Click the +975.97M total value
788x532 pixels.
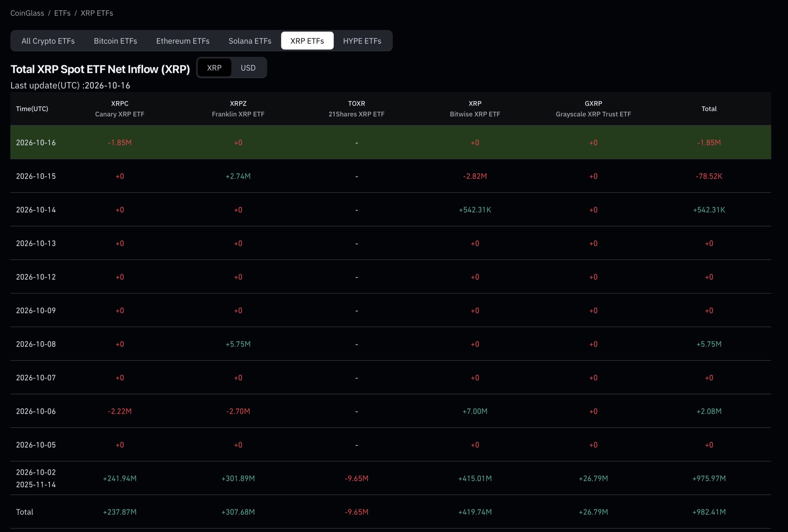(709, 478)
